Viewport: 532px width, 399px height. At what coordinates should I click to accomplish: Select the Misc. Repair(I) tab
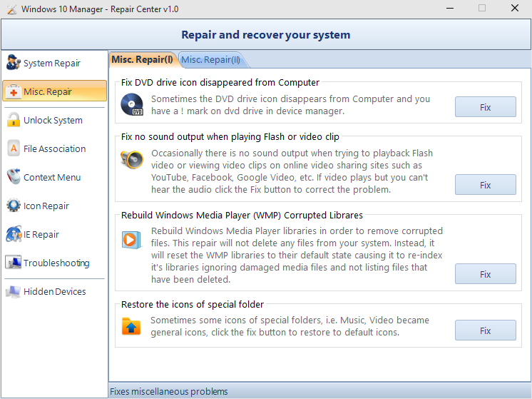[x=142, y=59]
